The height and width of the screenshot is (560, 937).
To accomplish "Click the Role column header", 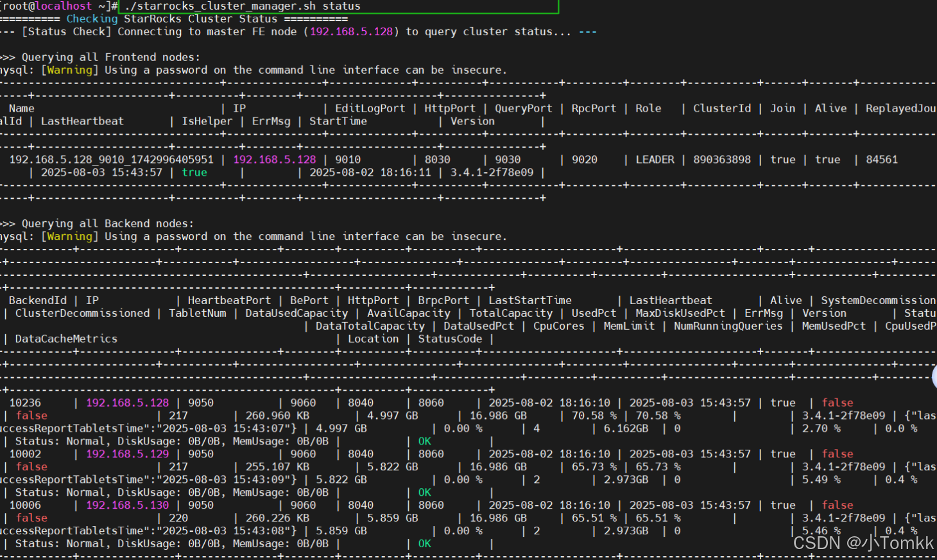I will tap(648, 109).
